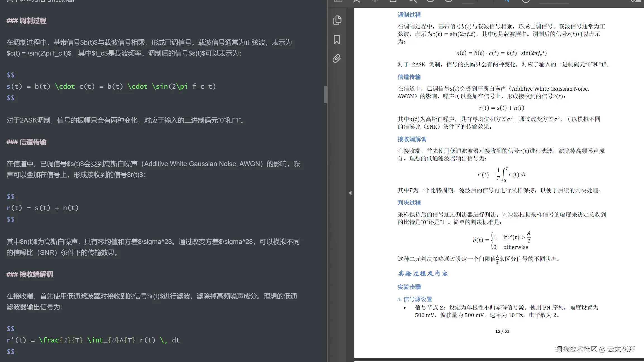Click the blue '接收端解调' heading in PDF
Viewport: 644px width, 362px height.
(412, 139)
